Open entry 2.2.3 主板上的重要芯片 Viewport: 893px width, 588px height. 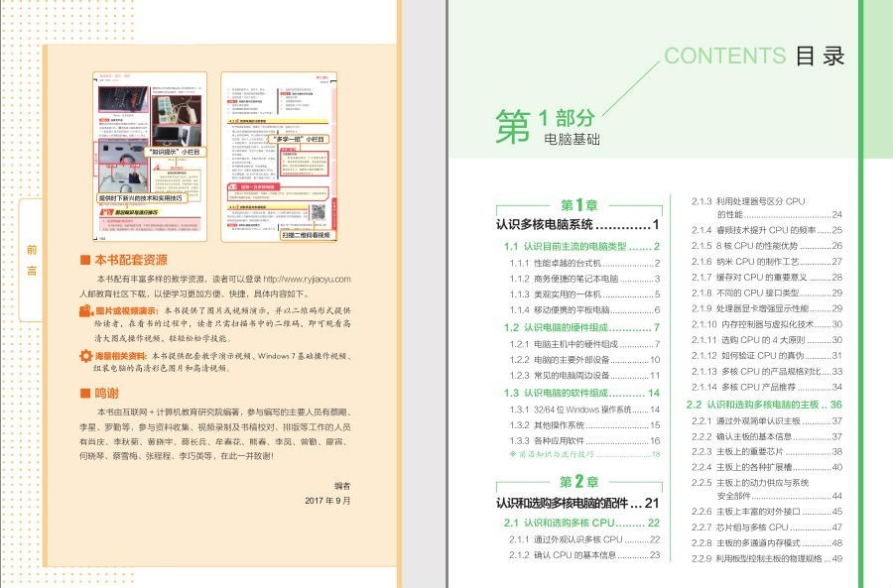coord(767,451)
